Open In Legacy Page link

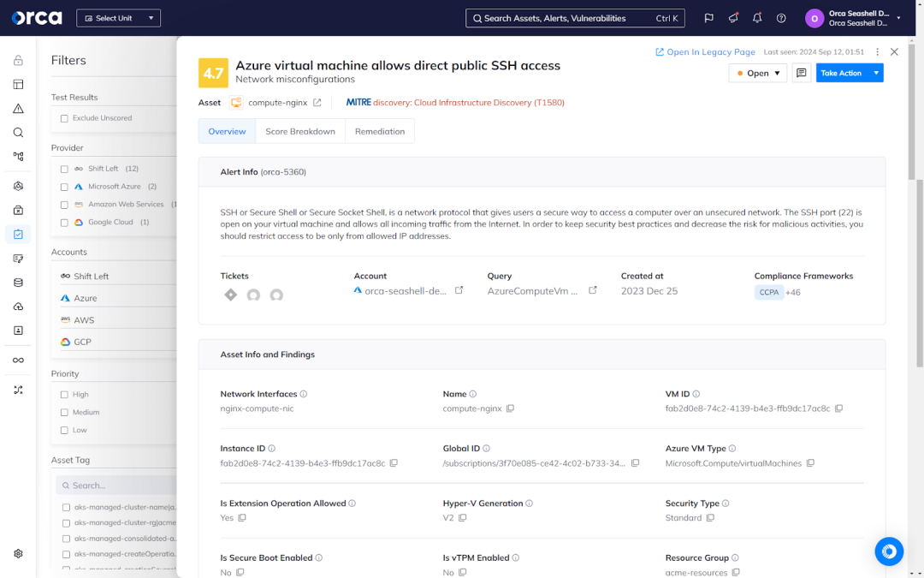[x=705, y=52]
